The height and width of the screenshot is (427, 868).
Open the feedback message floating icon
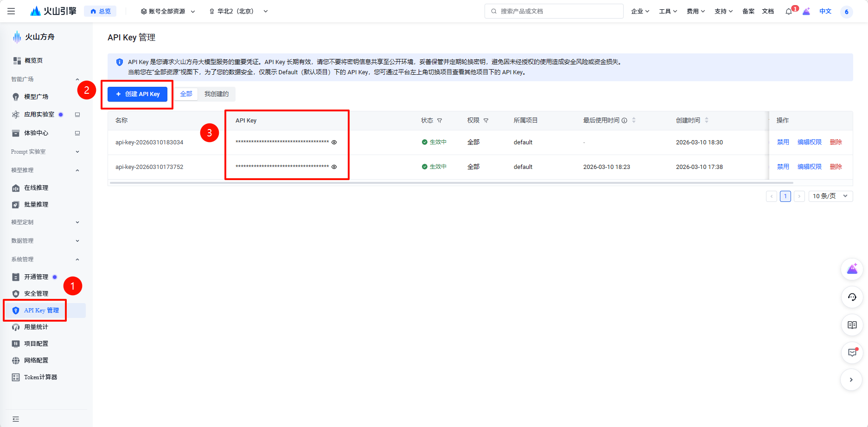pos(852,353)
